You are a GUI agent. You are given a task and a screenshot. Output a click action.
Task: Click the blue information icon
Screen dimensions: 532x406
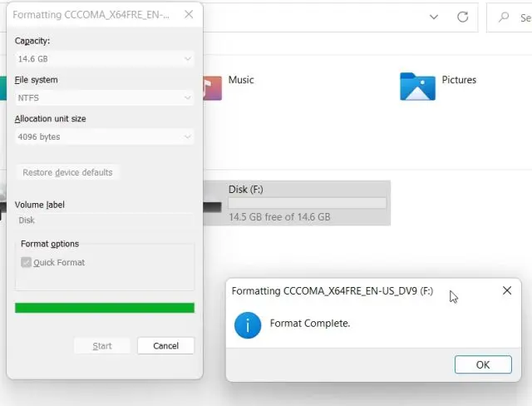tap(248, 324)
